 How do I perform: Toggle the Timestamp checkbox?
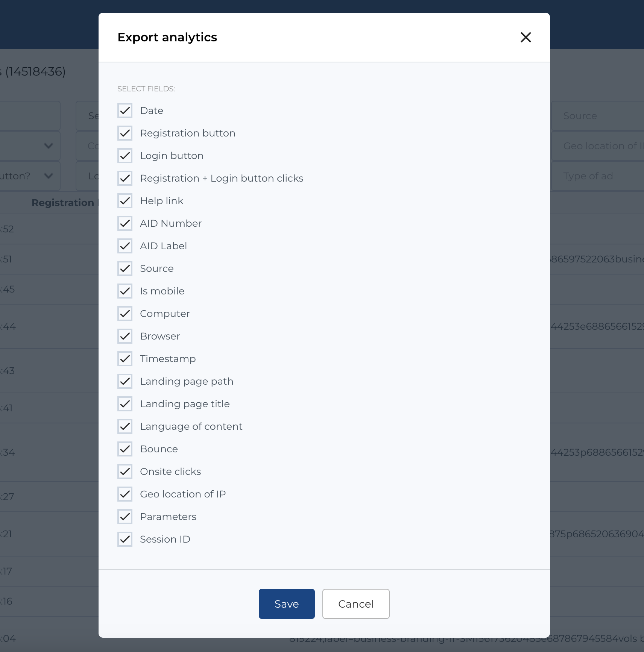point(125,358)
